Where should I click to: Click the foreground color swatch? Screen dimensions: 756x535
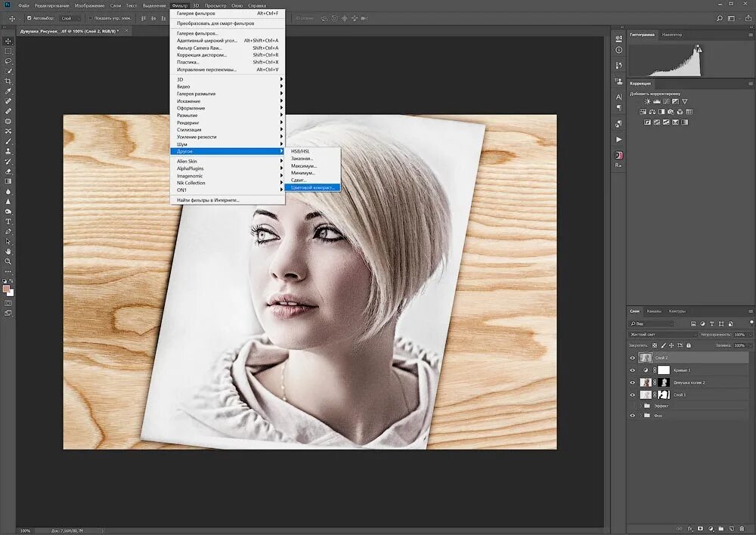[7, 288]
